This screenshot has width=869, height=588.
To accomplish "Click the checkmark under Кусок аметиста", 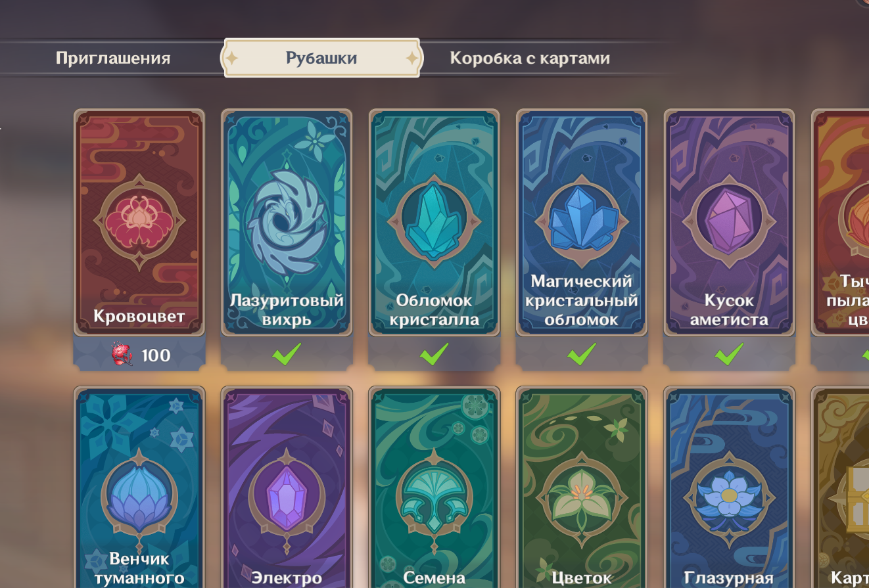I will click(x=729, y=355).
